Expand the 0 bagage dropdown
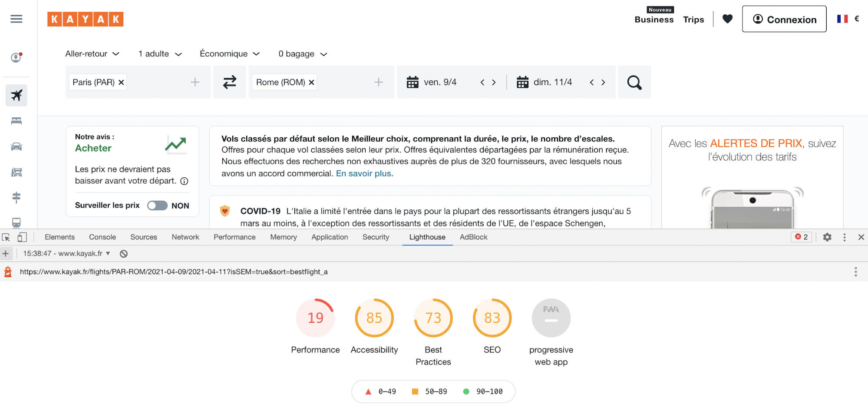The width and height of the screenshot is (868, 411). point(303,54)
